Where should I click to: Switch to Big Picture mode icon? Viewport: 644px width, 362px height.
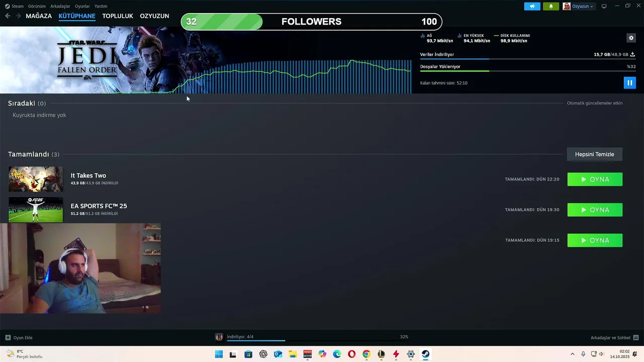(x=604, y=7)
